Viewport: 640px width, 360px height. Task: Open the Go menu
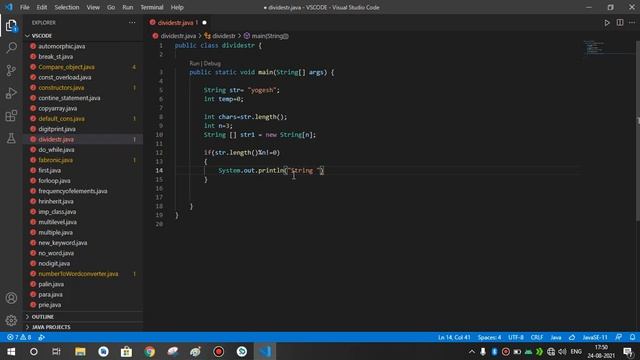(x=111, y=7)
